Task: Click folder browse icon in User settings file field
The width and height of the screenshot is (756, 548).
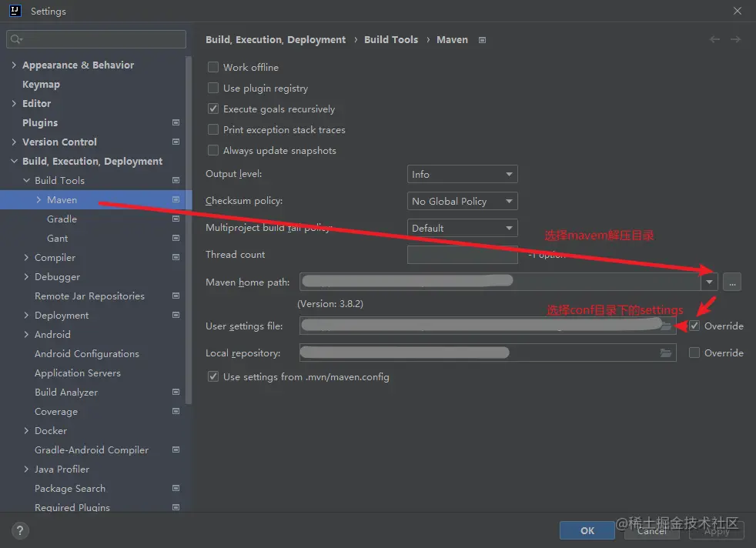Action: (666, 326)
